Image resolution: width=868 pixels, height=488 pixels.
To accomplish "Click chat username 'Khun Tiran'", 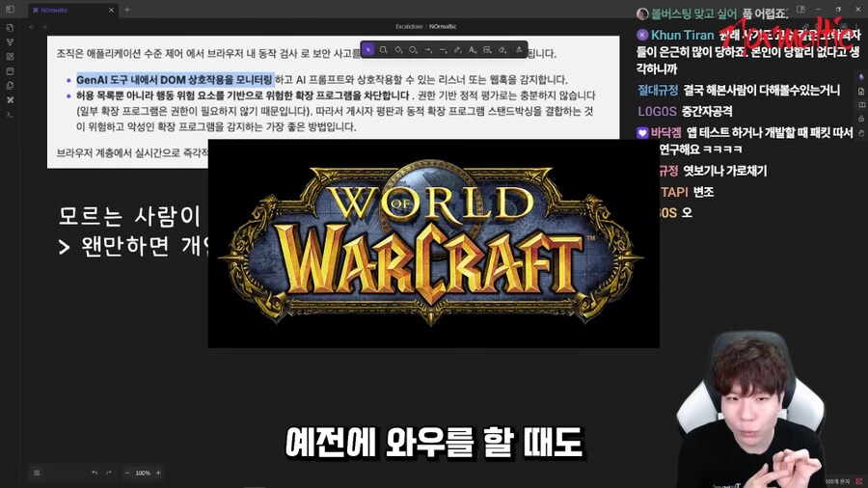I will pyautogui.click(x=682, y=35).
